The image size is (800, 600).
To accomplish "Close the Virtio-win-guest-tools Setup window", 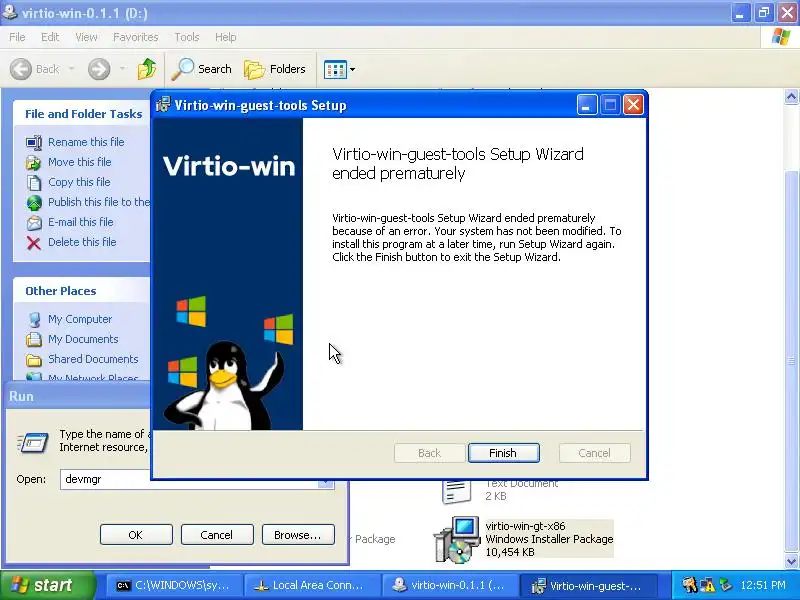I will click(634, 105).
